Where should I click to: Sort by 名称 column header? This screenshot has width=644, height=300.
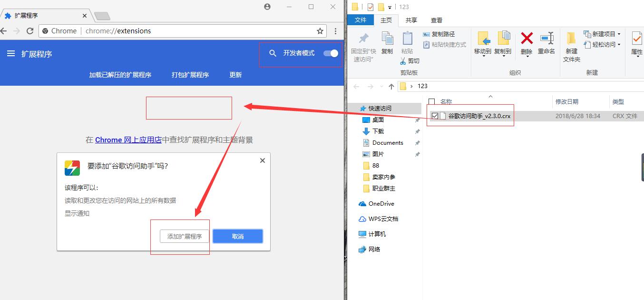pyautogui.click(x=446, y=101)
